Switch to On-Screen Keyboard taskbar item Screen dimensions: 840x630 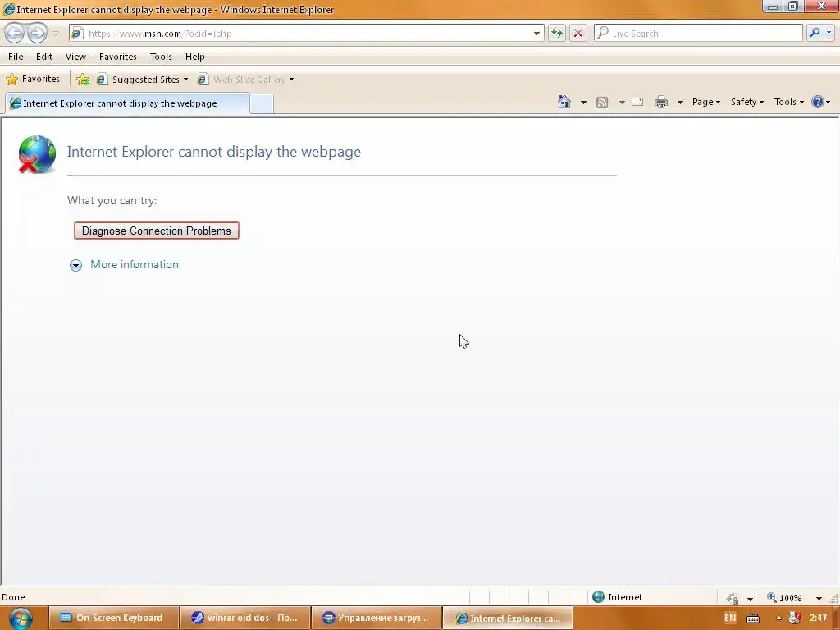[x=113, y=618]
